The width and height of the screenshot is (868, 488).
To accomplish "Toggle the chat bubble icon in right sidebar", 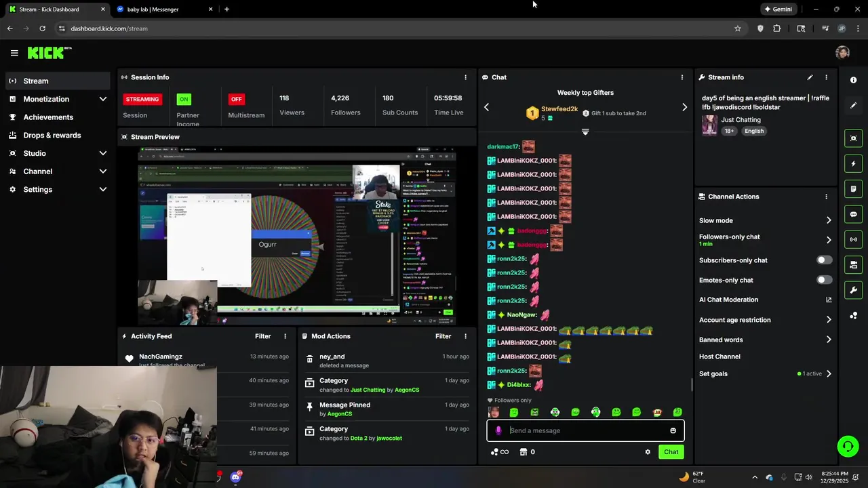I will point(853,214).
